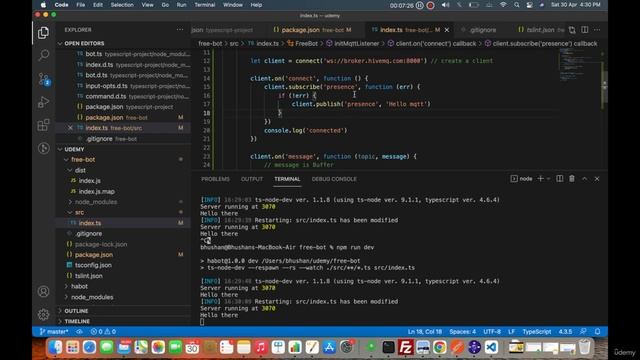Close index.ts in Open Editors list
640x360 pixels.
pos(70,128)
